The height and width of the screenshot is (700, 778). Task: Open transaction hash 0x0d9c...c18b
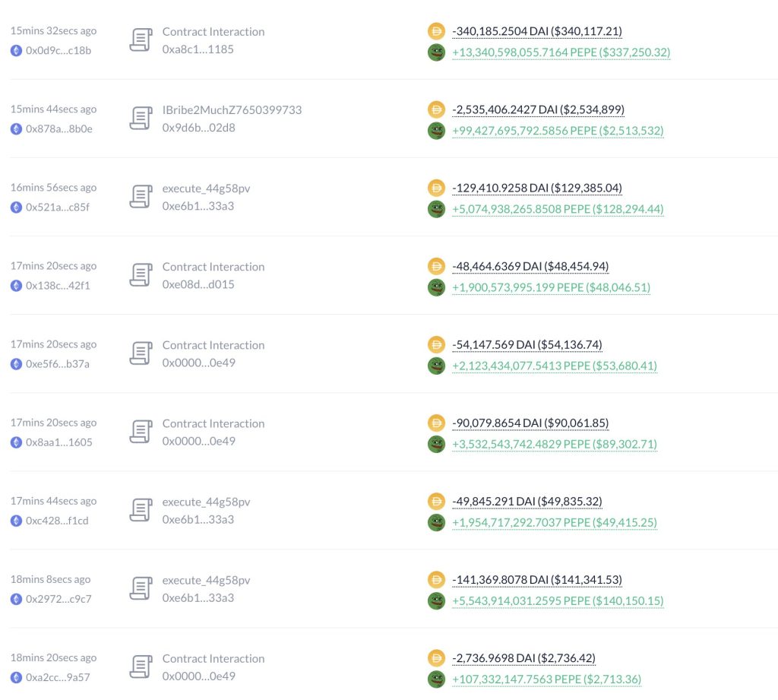(x=59, y=50)
